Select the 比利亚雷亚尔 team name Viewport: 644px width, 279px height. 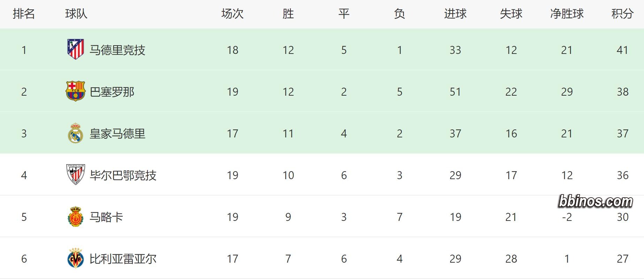click(x=123, y=259)
